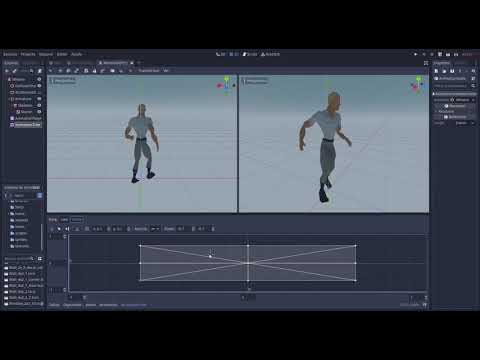Viewport: 480px width, 360px height.
Task: Focus the Inspector filter properties field
Action: [451, 86]
